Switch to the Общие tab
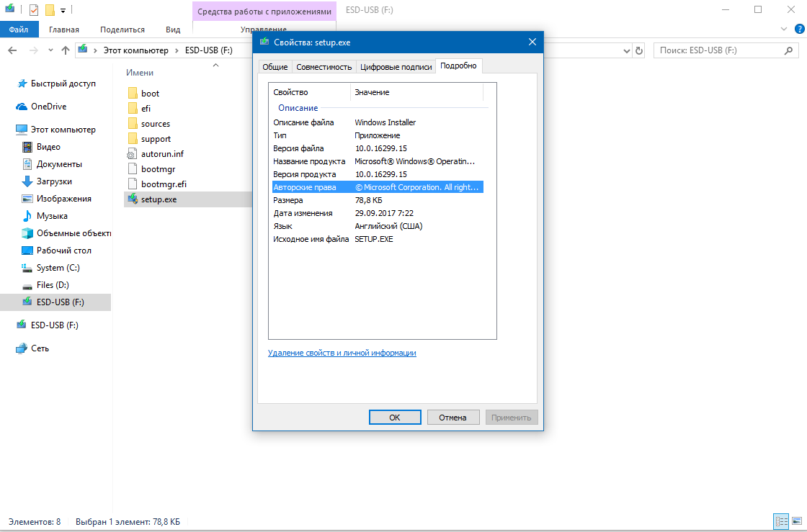Viewport: 807px width, 532px height. tap(275, 67)
